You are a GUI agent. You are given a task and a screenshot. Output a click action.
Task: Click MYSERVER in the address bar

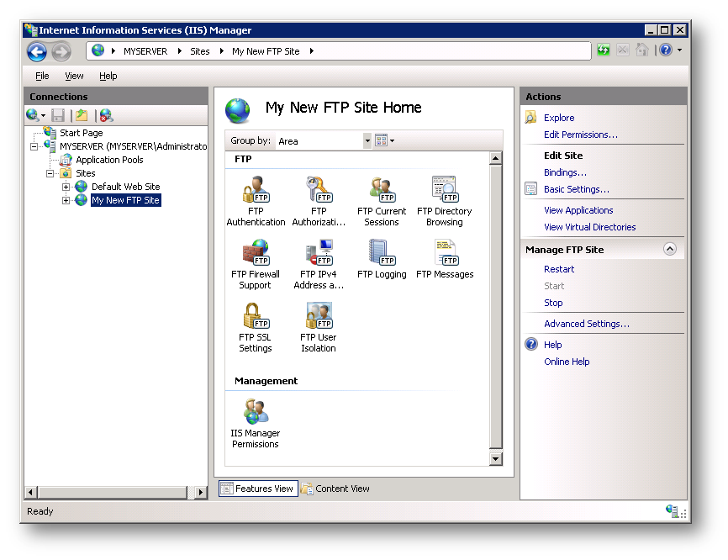pos(145,51)
